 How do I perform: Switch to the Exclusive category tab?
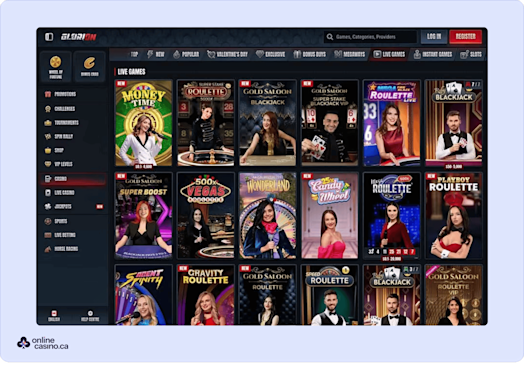[271, 54]
